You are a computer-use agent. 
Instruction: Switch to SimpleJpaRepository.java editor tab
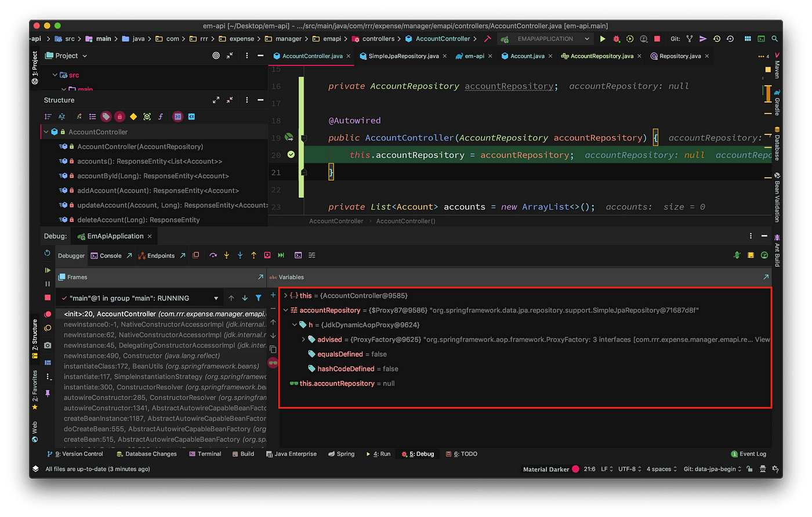pyautogui.click(x=403, y=56)
